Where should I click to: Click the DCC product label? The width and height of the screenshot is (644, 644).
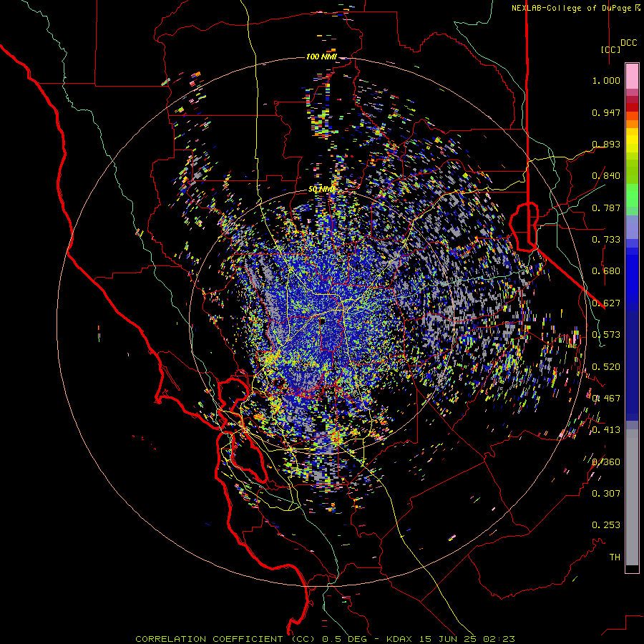628,43
